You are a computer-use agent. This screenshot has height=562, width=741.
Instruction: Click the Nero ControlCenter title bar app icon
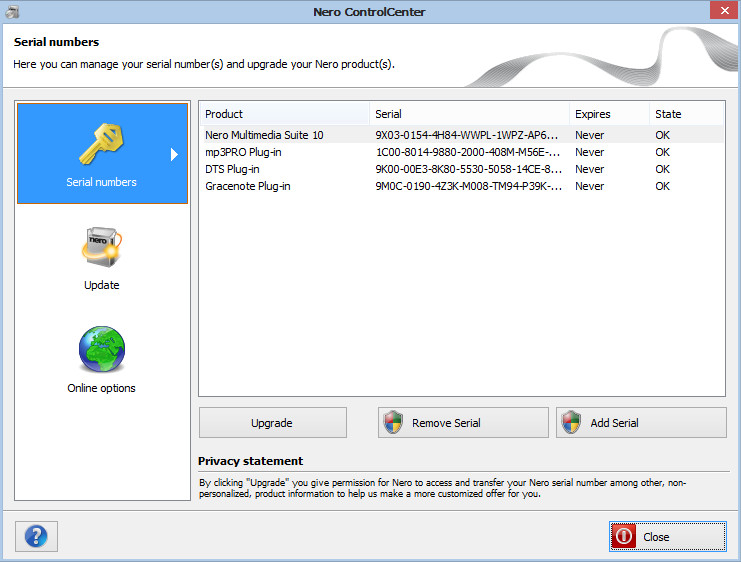pyautogui.click(x=12, y=11)
